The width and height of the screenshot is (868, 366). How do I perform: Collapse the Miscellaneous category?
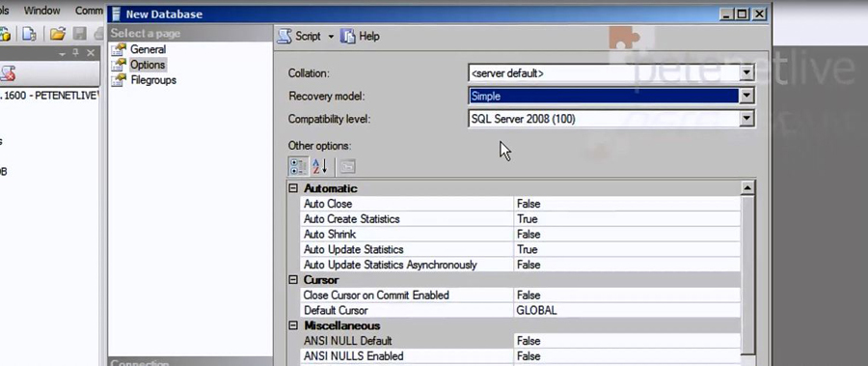[293, 325]
